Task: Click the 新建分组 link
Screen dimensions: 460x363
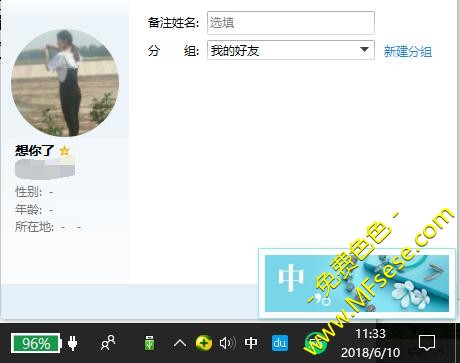Action: click(x=408, y=51)
